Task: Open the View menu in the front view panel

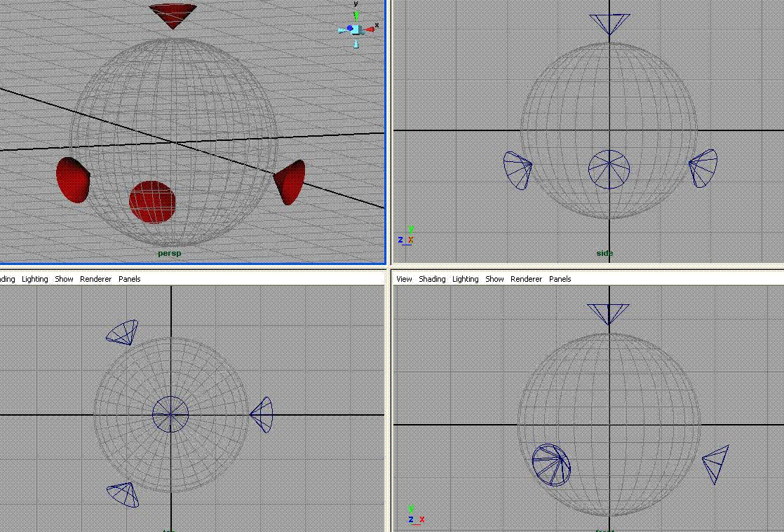Action: (404, 279)
